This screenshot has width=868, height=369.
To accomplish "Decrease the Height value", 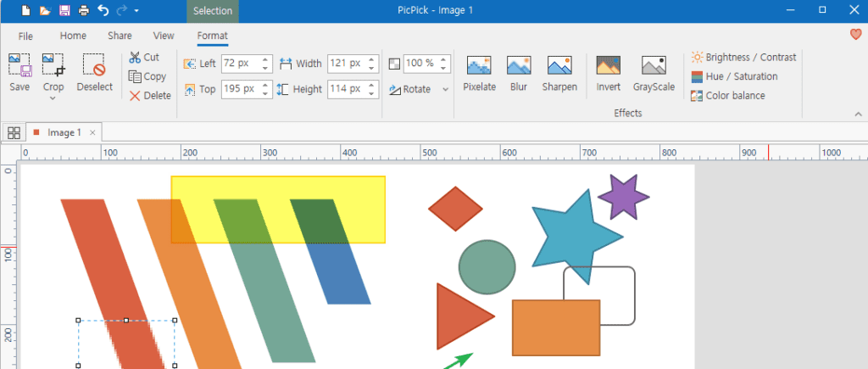I will click(x=372, y=93).
